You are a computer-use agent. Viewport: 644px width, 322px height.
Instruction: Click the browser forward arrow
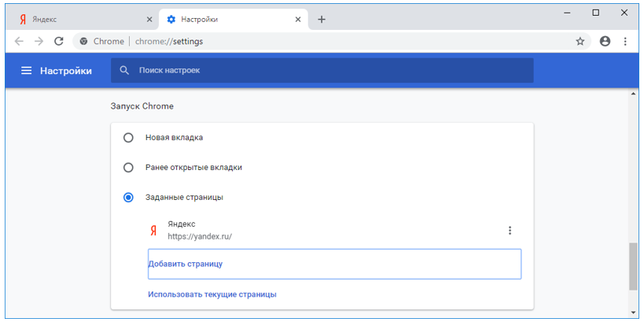click(x=39, y=41)
